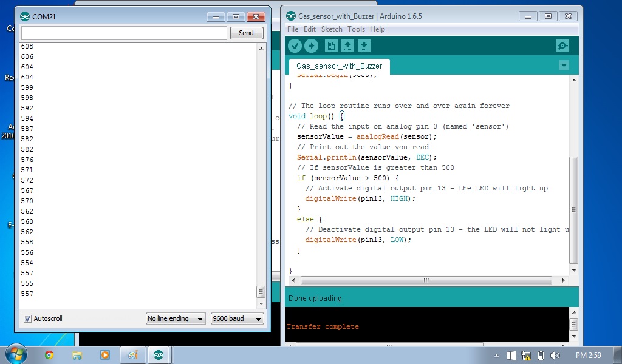Click the code editor horizontal scrollbar
The height and width of the screenshot is (364, 622).
click(426, 280)
